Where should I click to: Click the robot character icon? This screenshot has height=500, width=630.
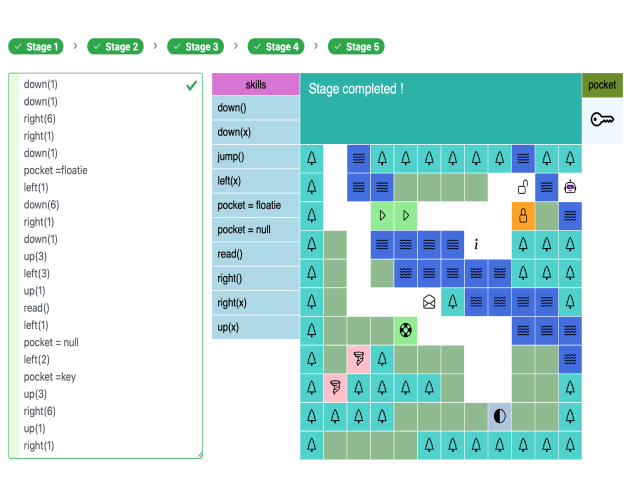(x=571, y=186)
